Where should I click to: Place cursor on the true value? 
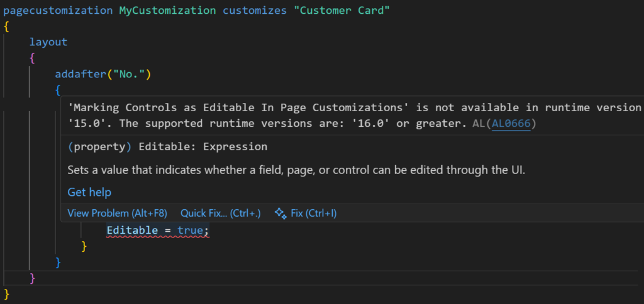(190, 231)
